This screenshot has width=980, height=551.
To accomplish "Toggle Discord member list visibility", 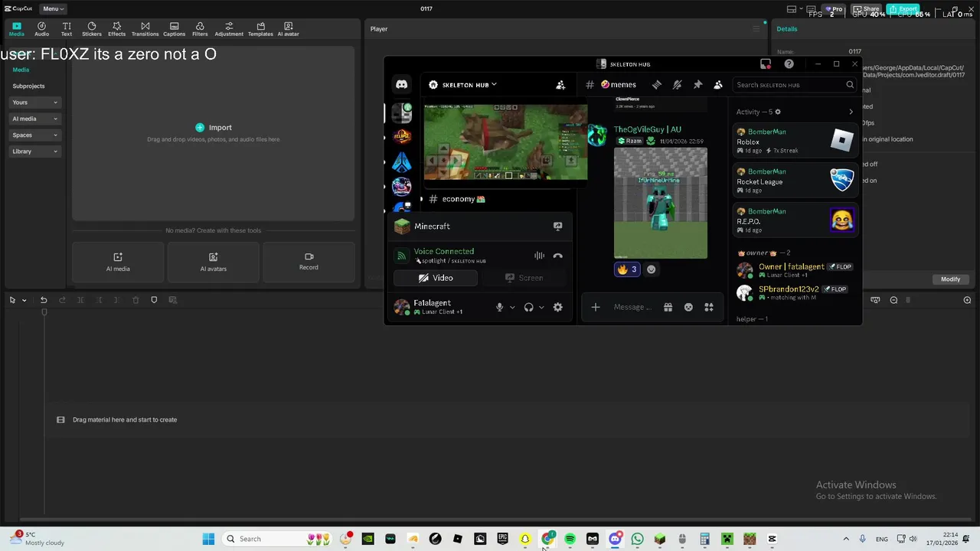I will click(718, 85).
